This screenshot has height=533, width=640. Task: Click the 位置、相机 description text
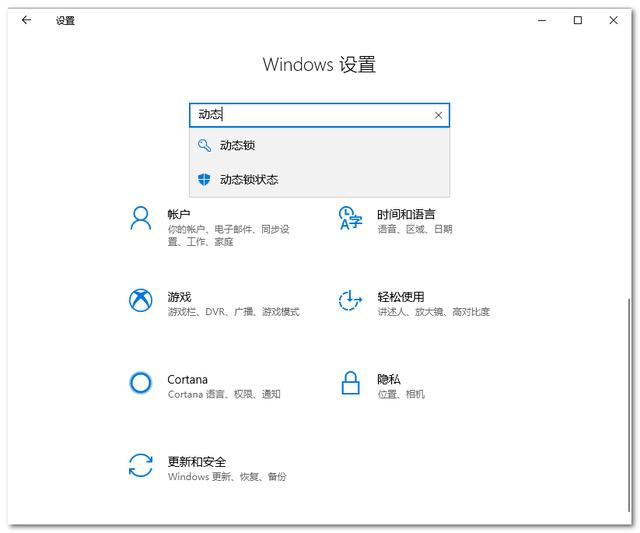click(401, 394)
